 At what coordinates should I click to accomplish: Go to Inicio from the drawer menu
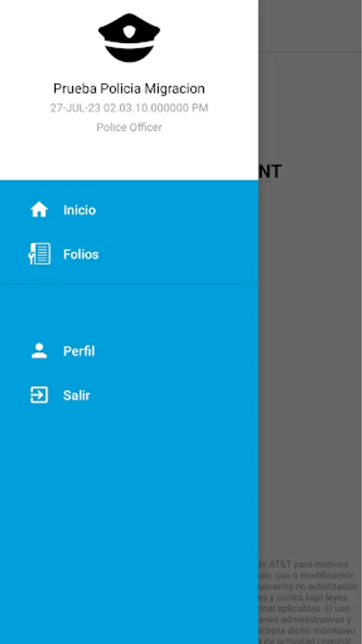[129, 210]
